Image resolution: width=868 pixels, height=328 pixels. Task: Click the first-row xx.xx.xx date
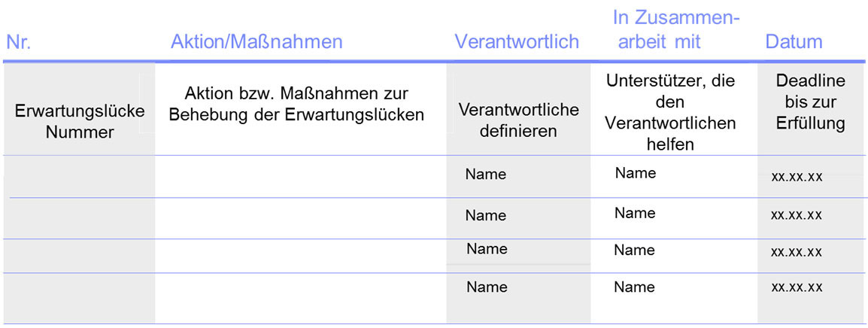[x=797, y=178]
